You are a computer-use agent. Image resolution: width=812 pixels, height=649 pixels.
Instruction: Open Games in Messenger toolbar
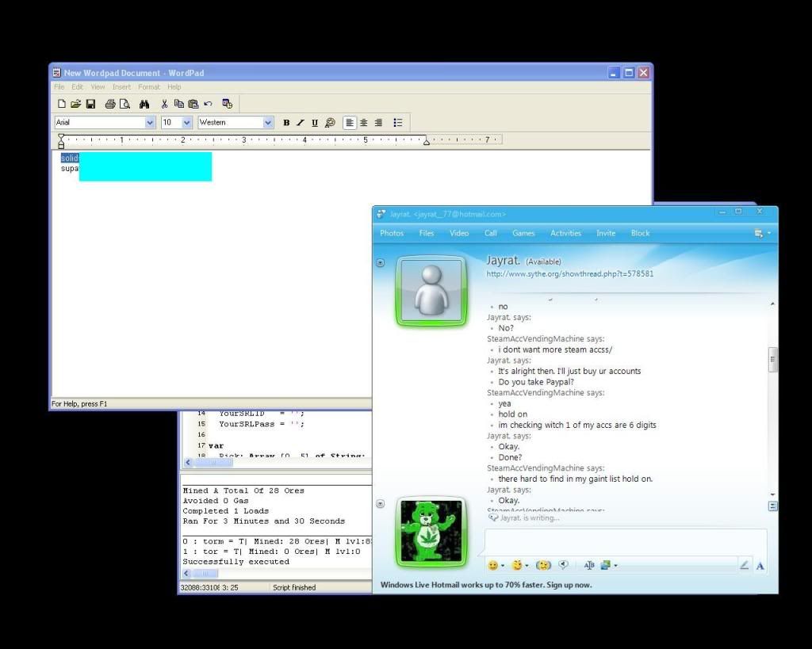click(523, 234)
